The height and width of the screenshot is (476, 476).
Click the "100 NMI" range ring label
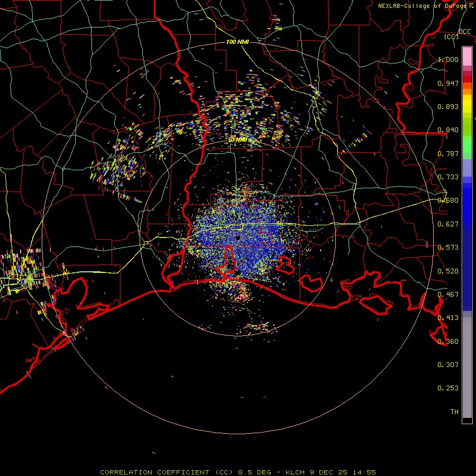[x=237, y=42]
